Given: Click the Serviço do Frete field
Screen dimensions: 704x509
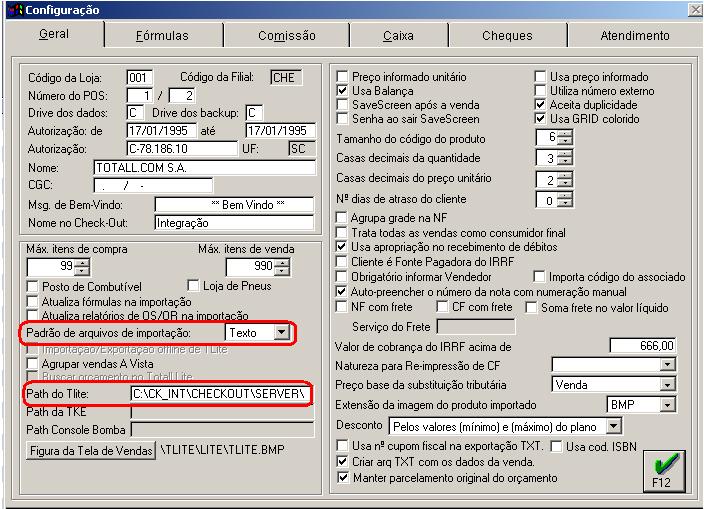Looking at the screenshot, I should [x=476, y=326].
